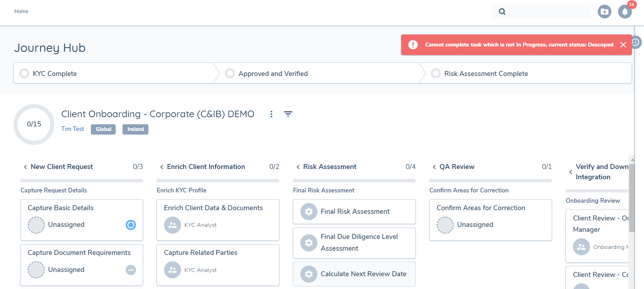
Task: Collapse the Enrich Client Information stage
Action: coord(162,167)
